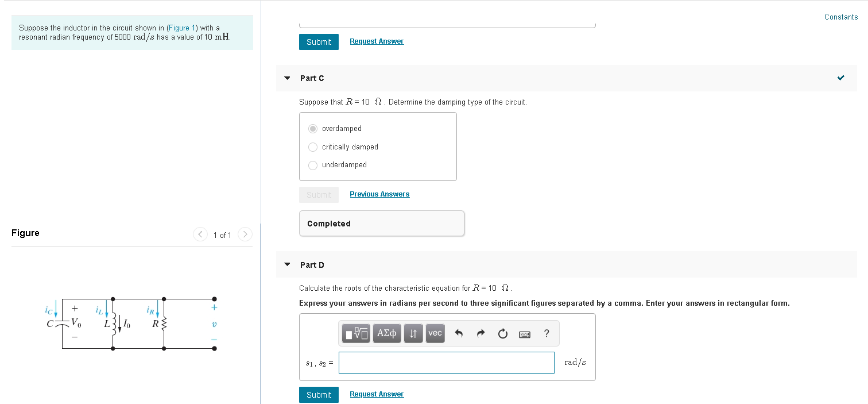Open Previous Answers link in Part C
The width and height of the screenshot is (868, 404).
(x=379, y=194)
